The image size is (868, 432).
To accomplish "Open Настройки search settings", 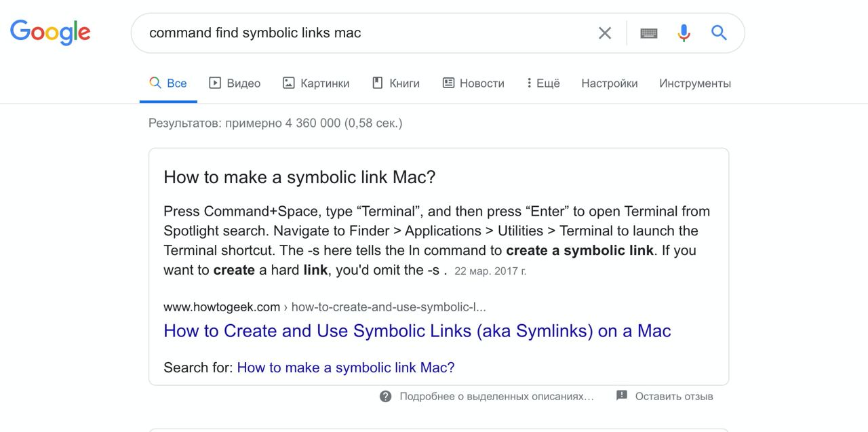I will click(x=610, y=83).
